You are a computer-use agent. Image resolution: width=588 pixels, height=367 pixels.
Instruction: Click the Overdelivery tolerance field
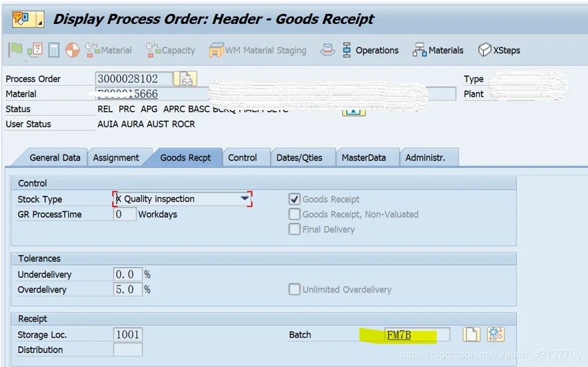[x=128, y=289]
